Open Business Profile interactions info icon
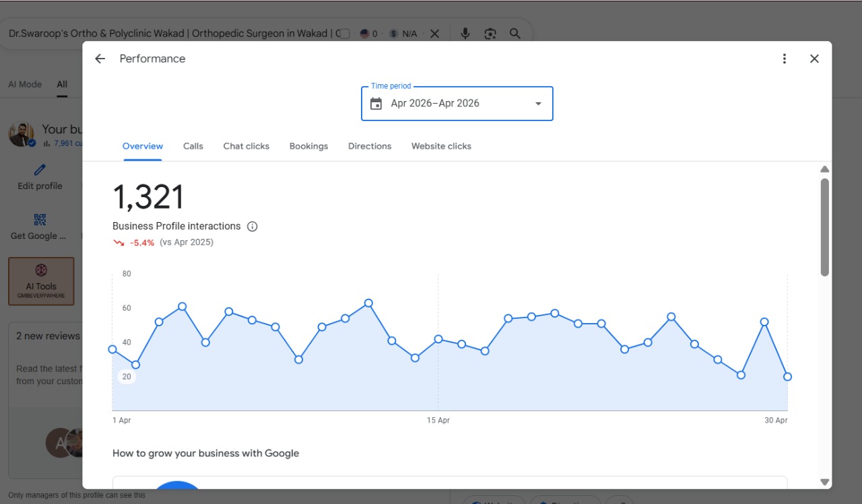 coord(253,226)
